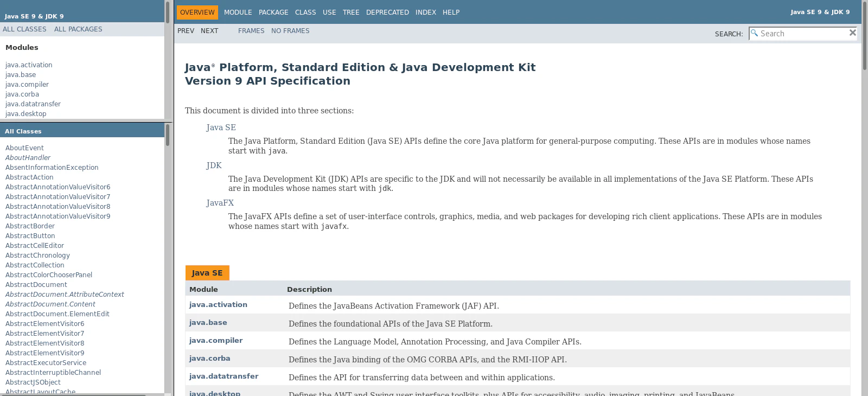View the TREE class hierarchy page
868x396 pixels.
[351, 12]
